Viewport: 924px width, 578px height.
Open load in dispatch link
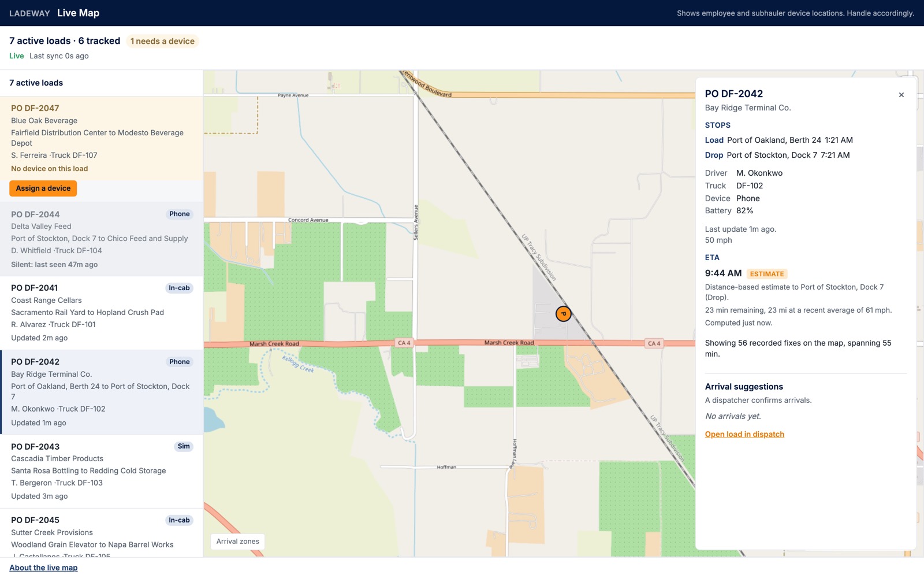click(x=744, y=434)
